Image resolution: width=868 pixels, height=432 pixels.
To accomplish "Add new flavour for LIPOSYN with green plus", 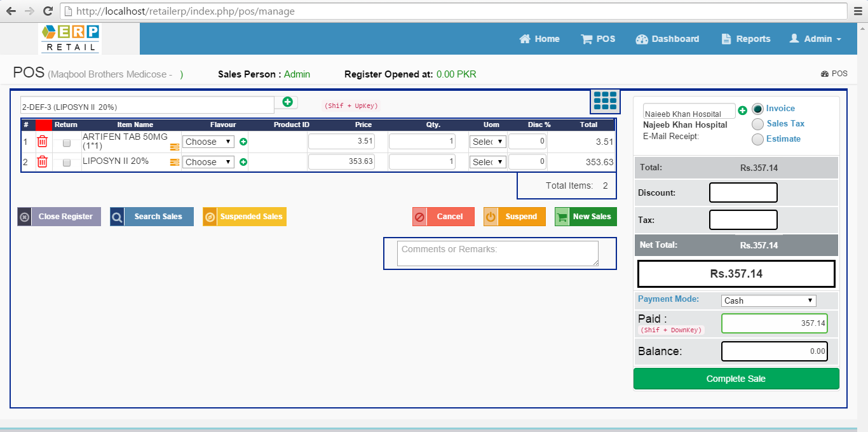I will [x=243, y=161].
